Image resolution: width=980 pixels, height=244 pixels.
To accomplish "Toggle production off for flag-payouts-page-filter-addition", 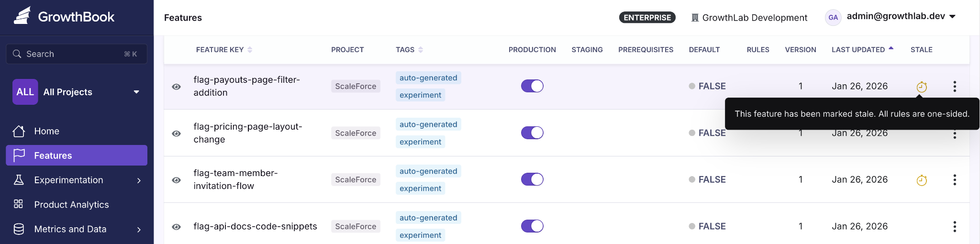I will click(x=532, y=86).
